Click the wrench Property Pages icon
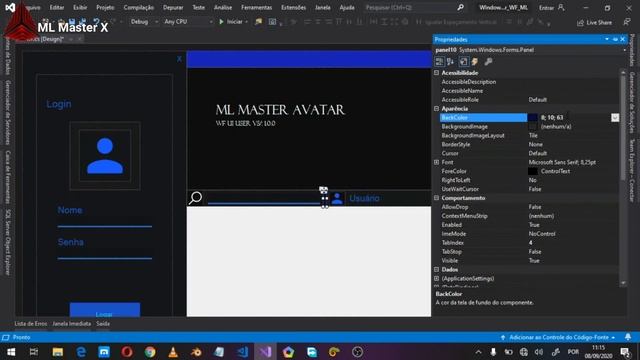Image resolution: width=640 pixels, height=360 pixels. pyautogui.click(x=488, y=62)
